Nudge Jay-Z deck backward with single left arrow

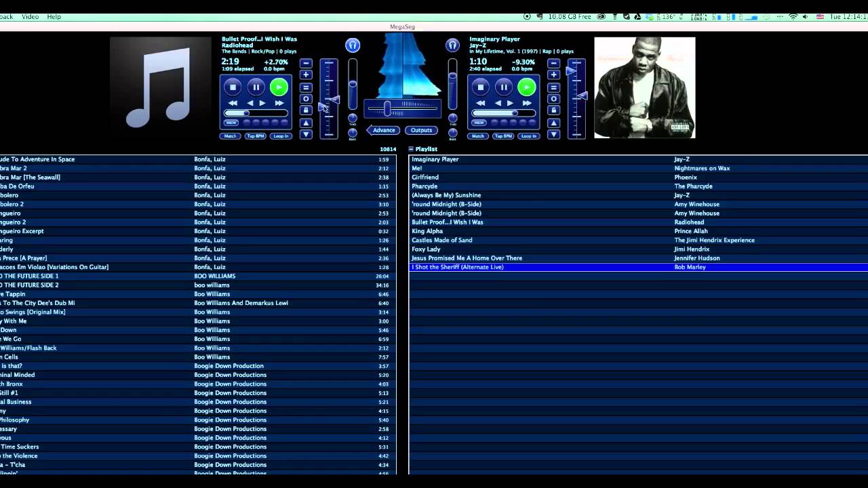pyautogui.click(x=498, y=103)
